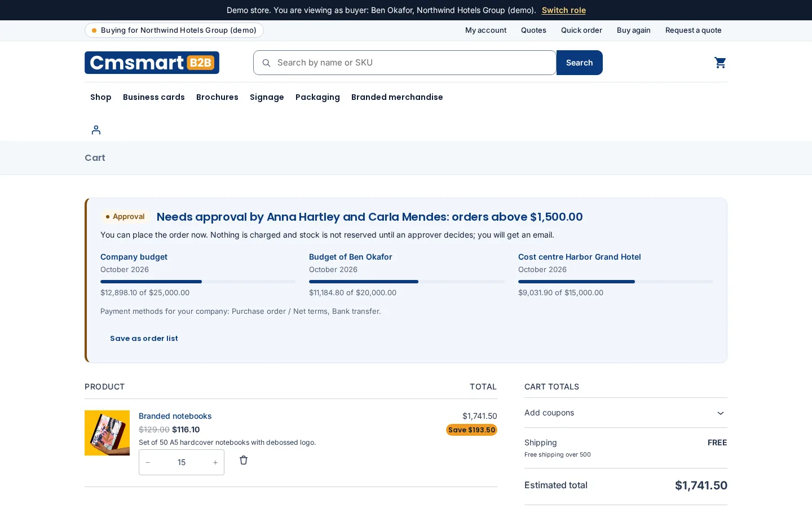Click Switch role link
Screen dimensions: 812x508
click(564, 10)
